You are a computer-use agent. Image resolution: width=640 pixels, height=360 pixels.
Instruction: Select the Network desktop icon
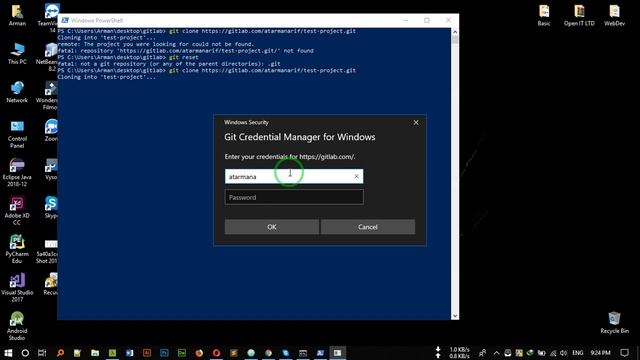click(x=17, y=92)
